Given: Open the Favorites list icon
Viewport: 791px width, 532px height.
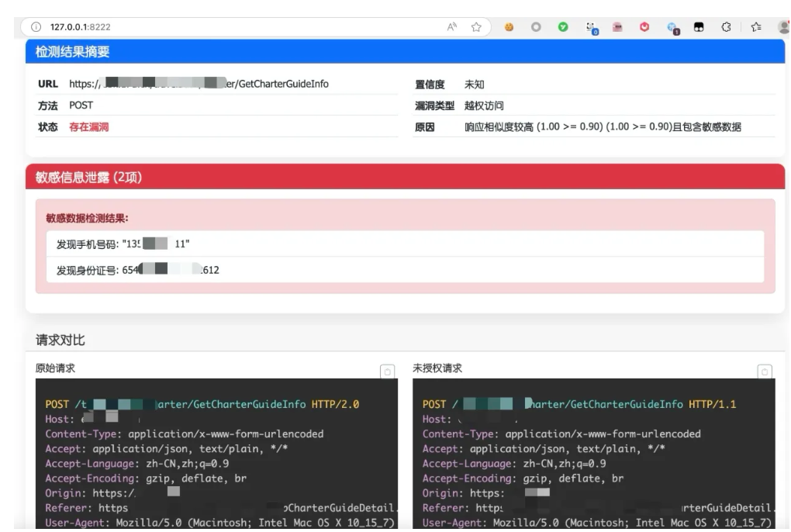Looking at the screenshot, I should point(755,26).
